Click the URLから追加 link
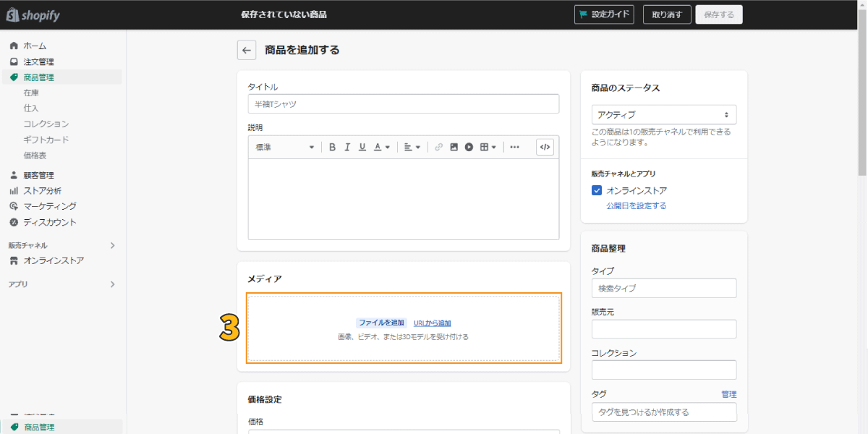868x434 pixels. pos(433,323)
